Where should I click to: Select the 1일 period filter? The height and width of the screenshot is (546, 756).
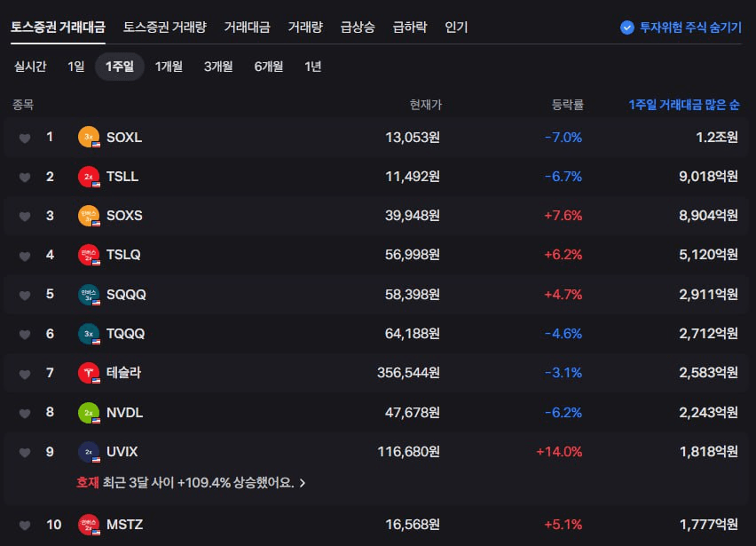point(76,67)
